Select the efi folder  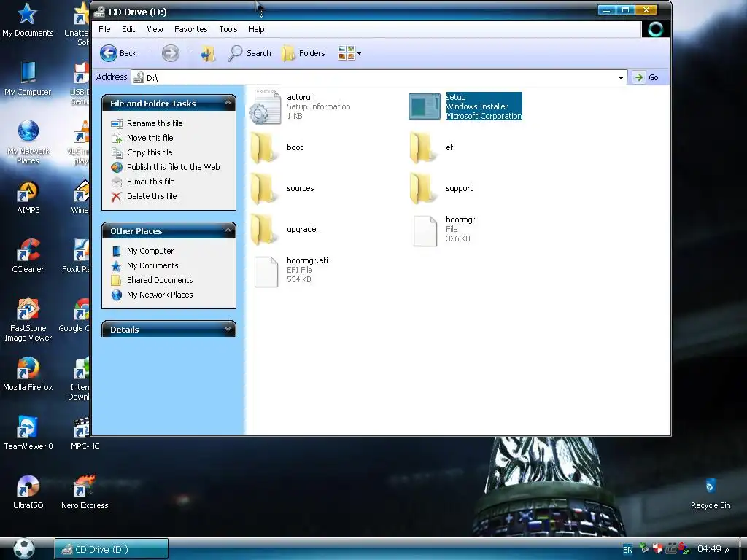pos(432,147)
